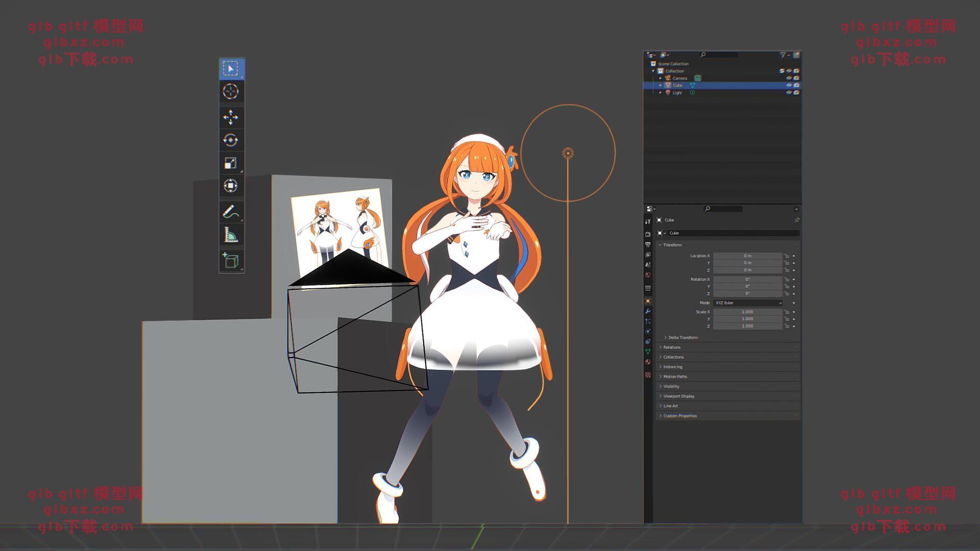980x551 pixels.
Task: Click the Scale Y value field
Action: (x=747, y=319)
